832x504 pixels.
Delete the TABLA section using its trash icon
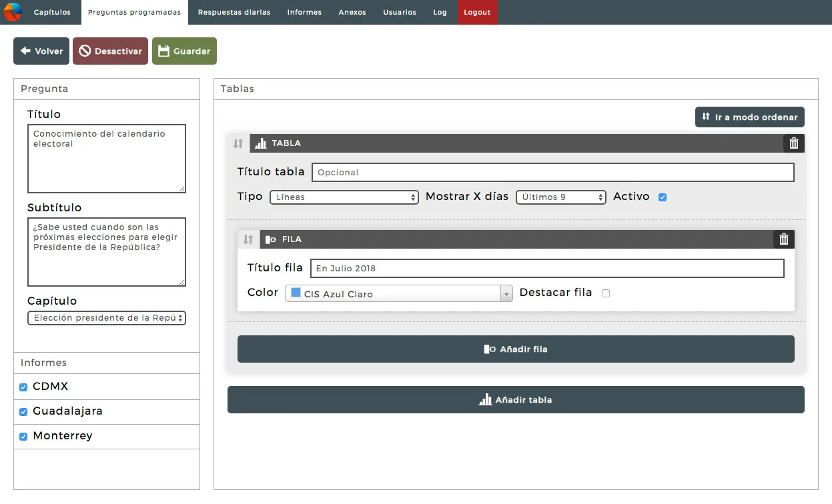(793, 143)
